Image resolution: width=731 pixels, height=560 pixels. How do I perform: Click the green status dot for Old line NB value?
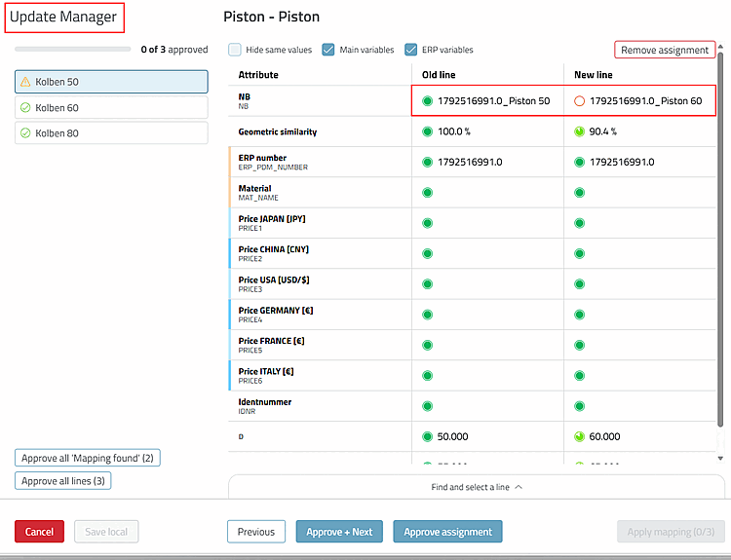pyautogui.click(x=427, y=101)
